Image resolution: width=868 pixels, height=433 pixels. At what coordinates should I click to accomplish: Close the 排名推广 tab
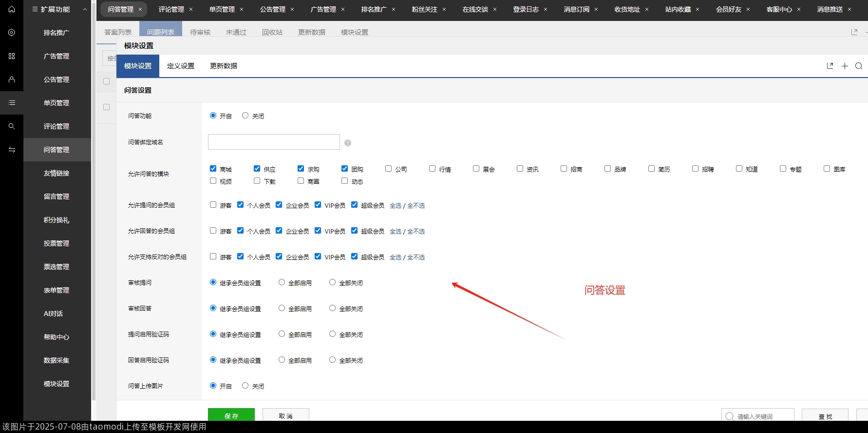click(x=394, y=9)
